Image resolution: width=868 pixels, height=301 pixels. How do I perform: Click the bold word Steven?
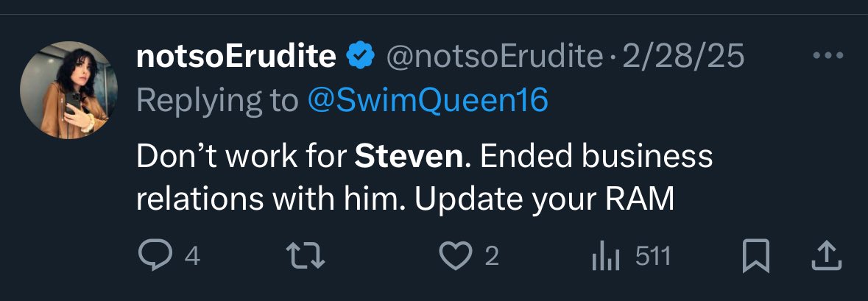[x=409, y=157]
